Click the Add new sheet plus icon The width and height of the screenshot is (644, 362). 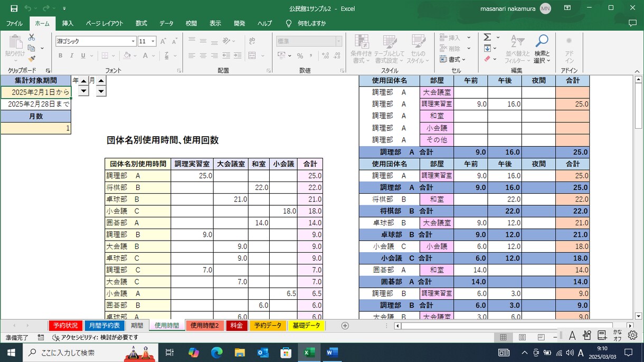(345, 326)
